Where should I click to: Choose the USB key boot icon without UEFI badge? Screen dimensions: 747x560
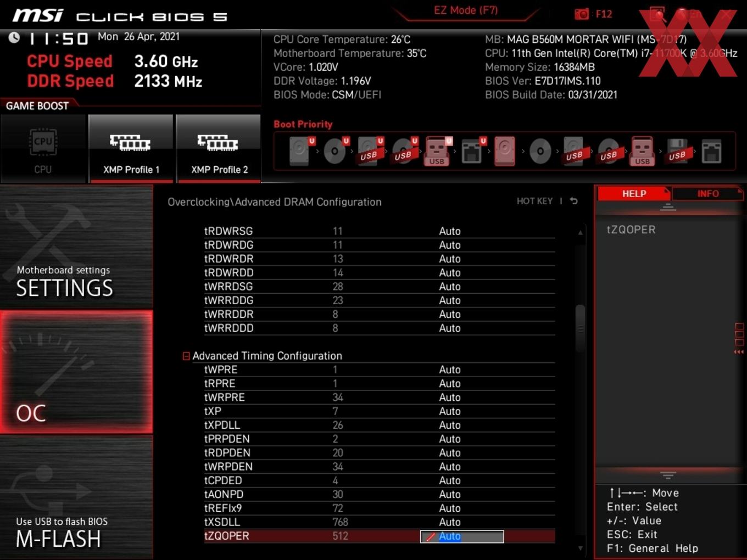[x=643, y=151]
